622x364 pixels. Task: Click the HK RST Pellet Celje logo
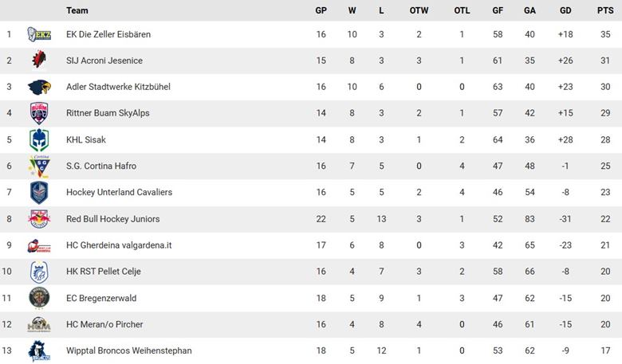pyautogui.click(x=38, y=272)
